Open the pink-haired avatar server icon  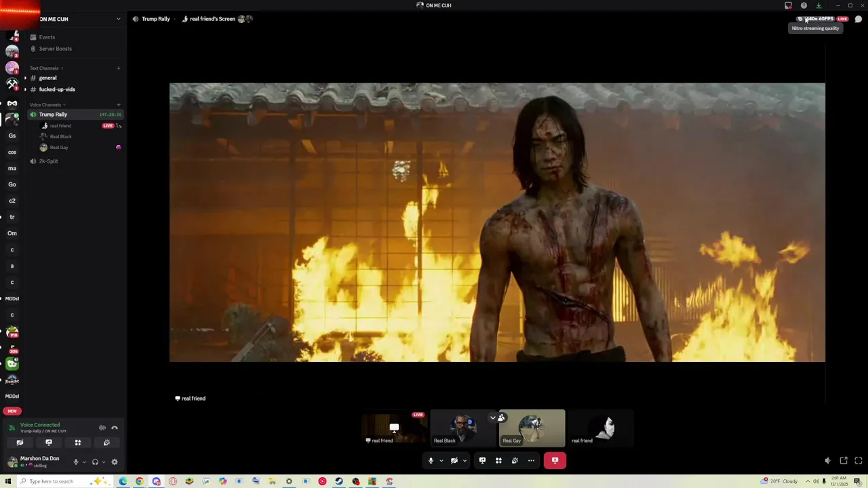12,68
